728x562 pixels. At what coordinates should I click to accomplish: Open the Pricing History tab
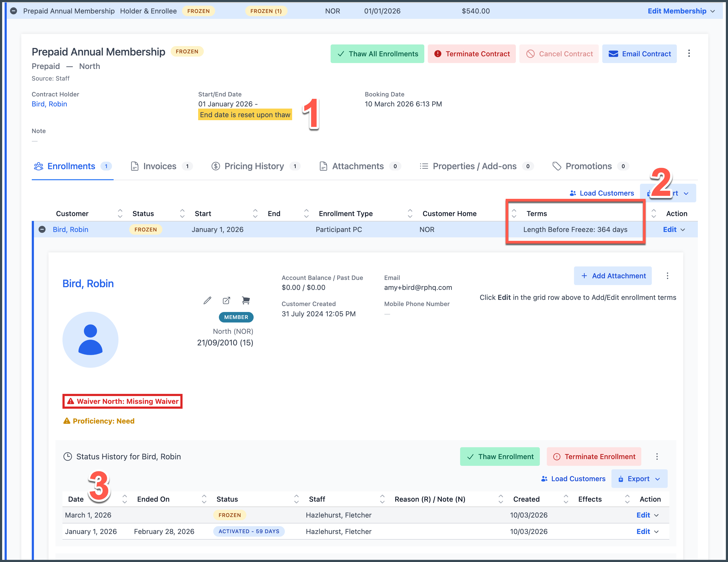(255, 166)
